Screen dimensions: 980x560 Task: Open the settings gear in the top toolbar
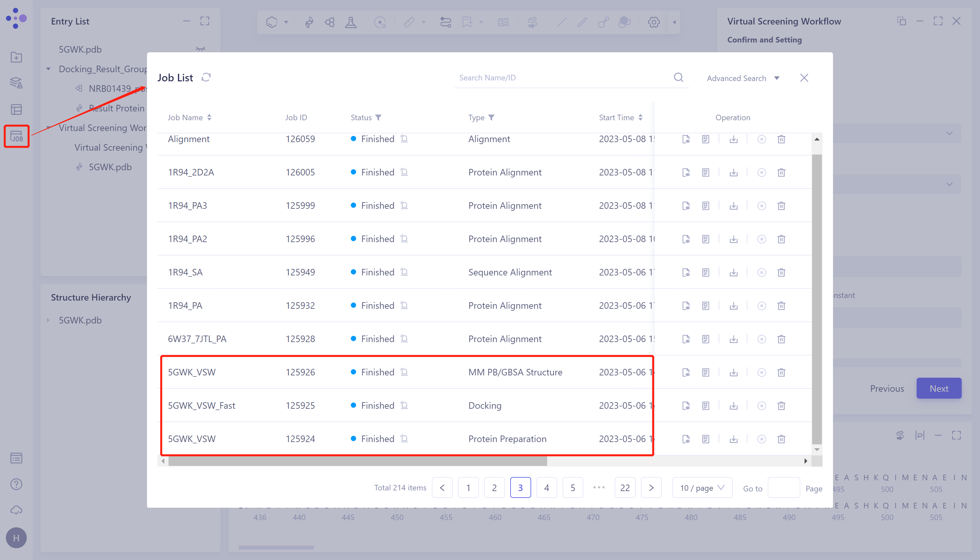click(x=653, y=22)
